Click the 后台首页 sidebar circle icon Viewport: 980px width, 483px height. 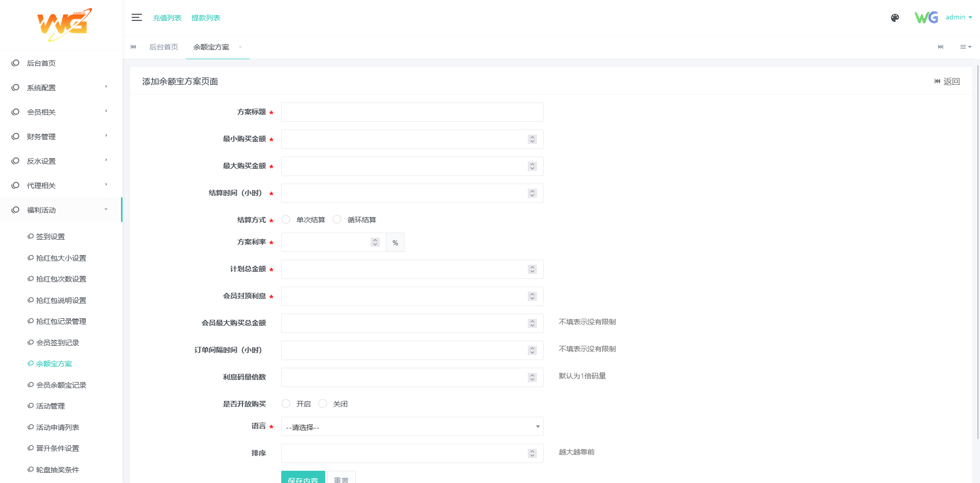pos(16,63)
